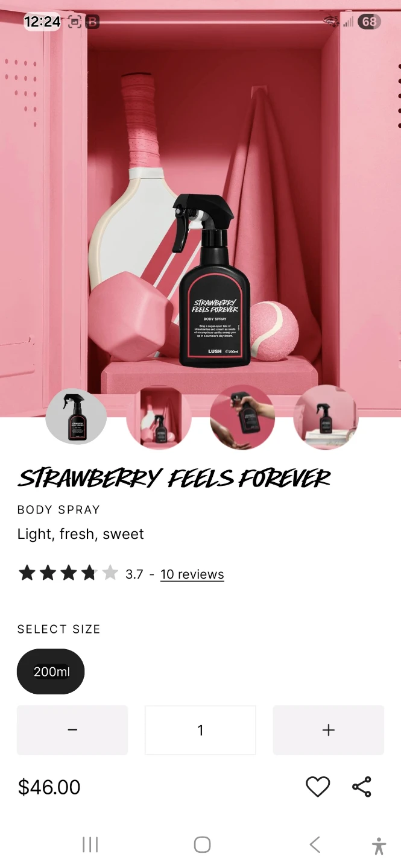Add product to wishlist with heart icon
Viewport: 401px width, 868px height.
318,787
